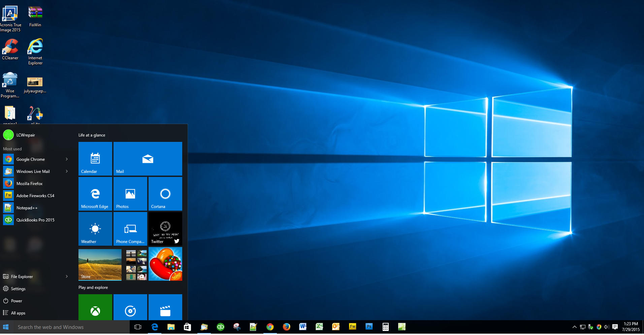Open the volume control in system tray
This screenshot has width=644, height=335.
coord(607,327)
